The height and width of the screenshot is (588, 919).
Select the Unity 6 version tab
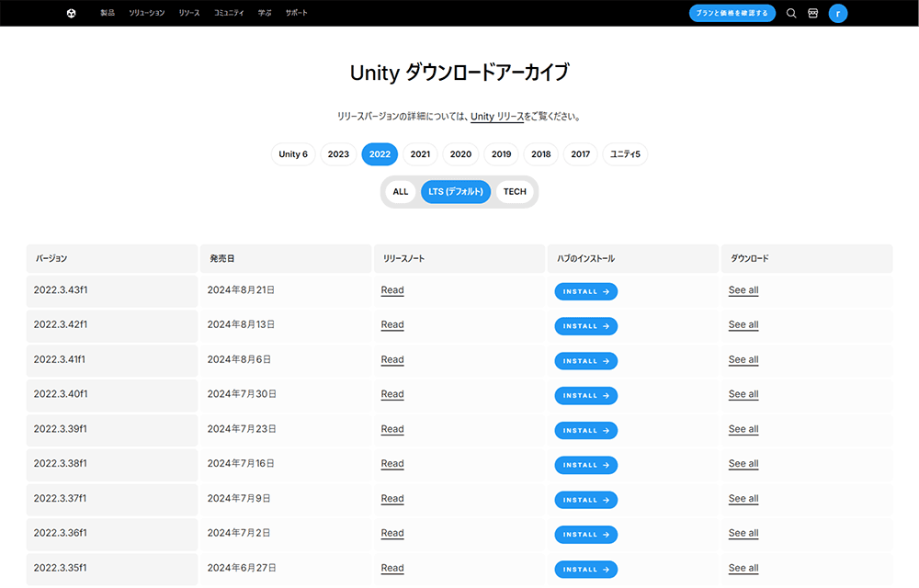pos(293,154)
